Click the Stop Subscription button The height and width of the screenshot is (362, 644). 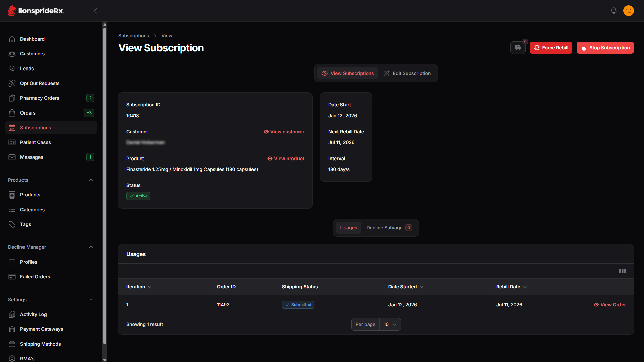tap(605, 48)
